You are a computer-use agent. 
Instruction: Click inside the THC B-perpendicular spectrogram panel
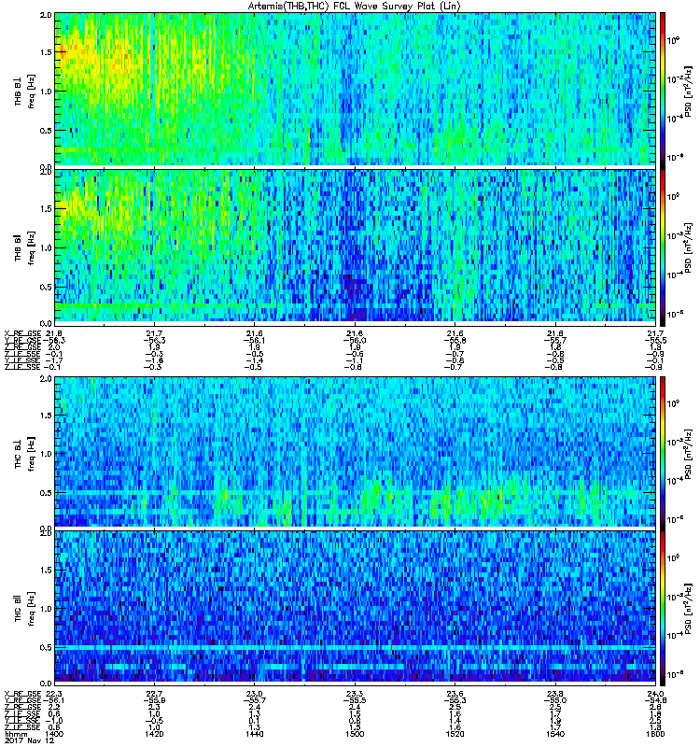tap(356, 452)
